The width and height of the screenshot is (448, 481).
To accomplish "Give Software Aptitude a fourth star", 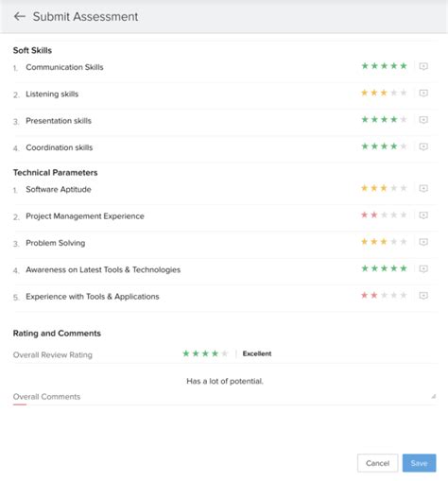I will coord(394,188).
